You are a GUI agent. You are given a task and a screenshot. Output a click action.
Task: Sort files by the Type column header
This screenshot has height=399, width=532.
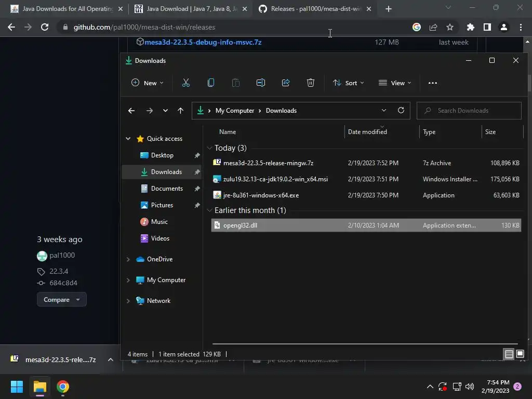(429, 132)
